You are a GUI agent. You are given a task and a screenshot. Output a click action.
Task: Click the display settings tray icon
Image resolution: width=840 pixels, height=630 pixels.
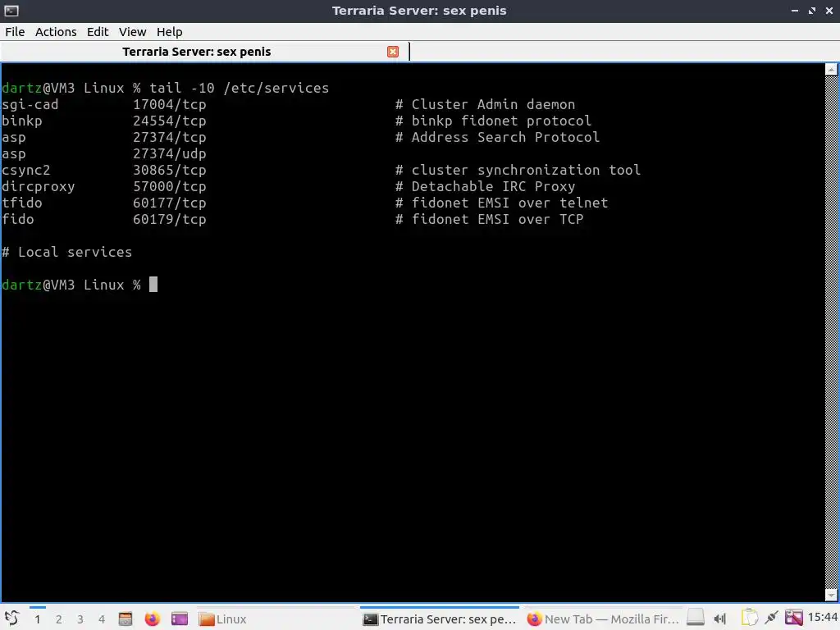point(794,619)
